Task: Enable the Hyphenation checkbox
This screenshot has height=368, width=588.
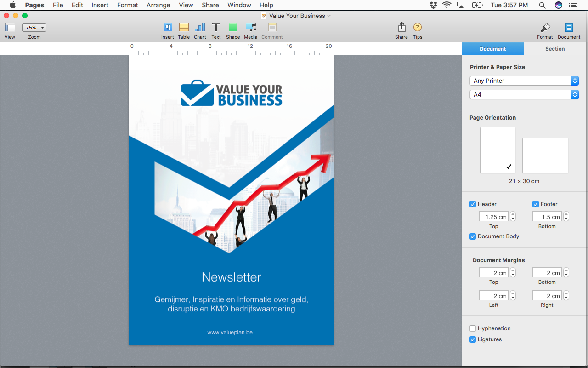Action: [x=473, y=328]
